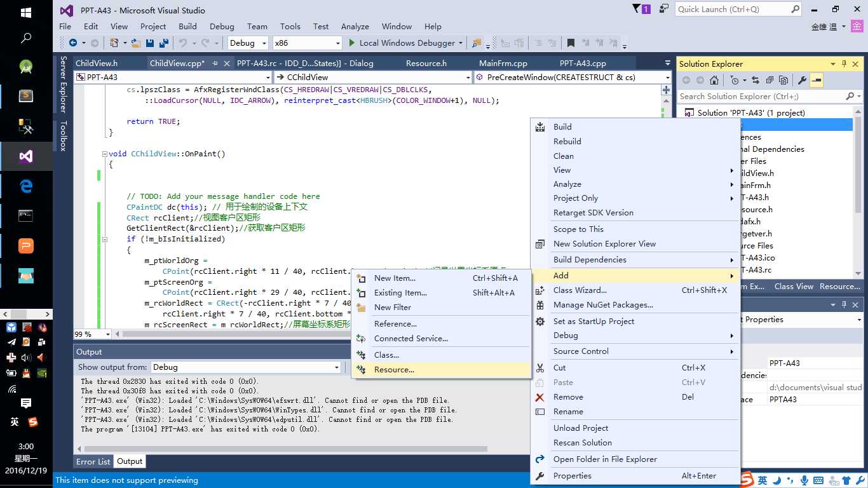Open the Show output from dropdown
The image size is (868, 488).
[337, 367]
